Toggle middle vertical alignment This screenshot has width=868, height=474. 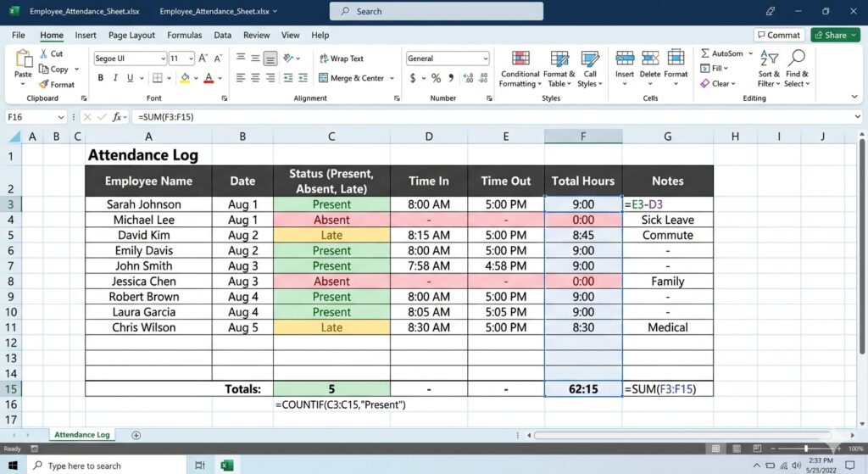255,59
